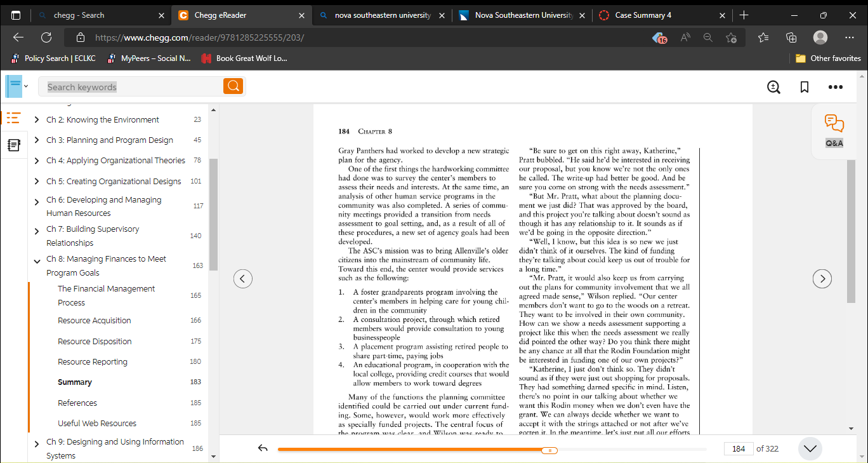Click the page content vertical scrollbar

(x=851, y=232)
